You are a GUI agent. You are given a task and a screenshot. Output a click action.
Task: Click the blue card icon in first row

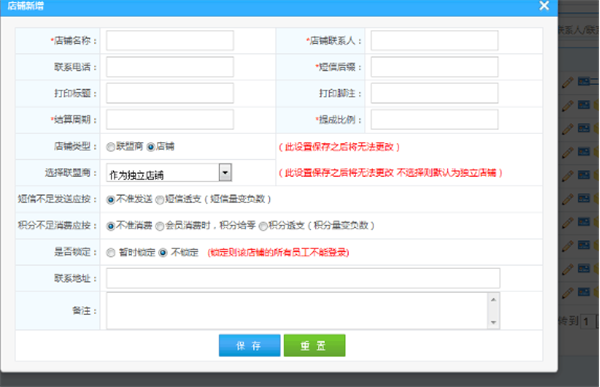pyautogui.click(x=584, y=81)
